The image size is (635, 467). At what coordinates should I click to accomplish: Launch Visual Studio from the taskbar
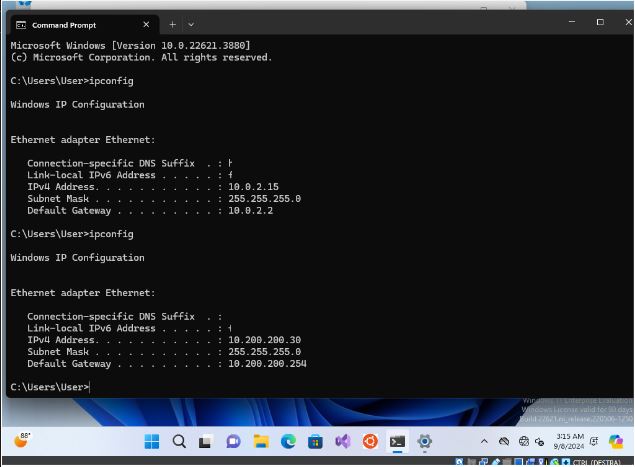(342, 441)
